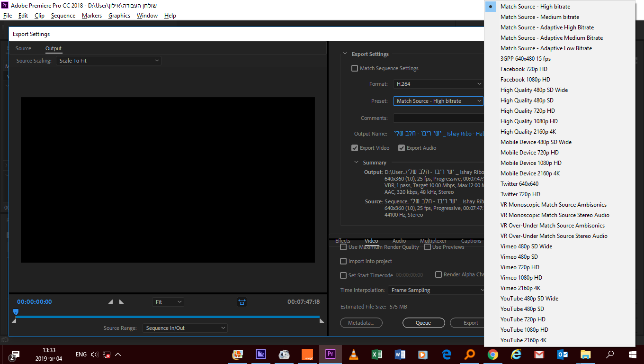Click inside the Comments text field
Viewport: 644px width, 364px height.
438,118
